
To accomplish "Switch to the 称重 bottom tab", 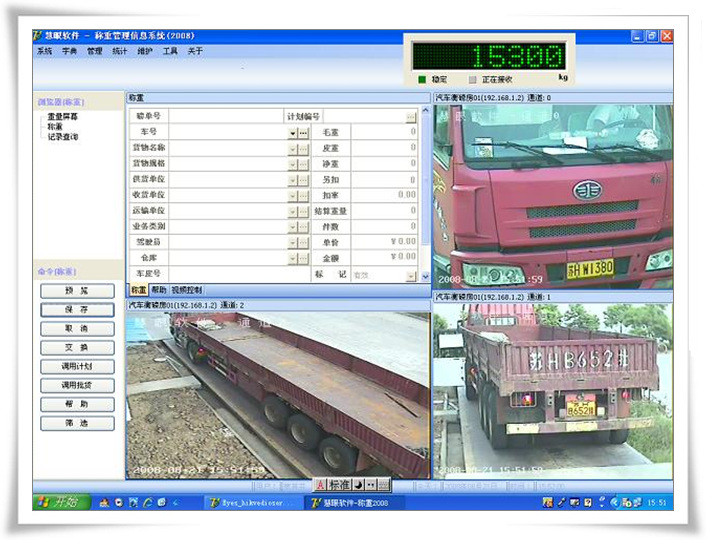I will tap(138, 290).
